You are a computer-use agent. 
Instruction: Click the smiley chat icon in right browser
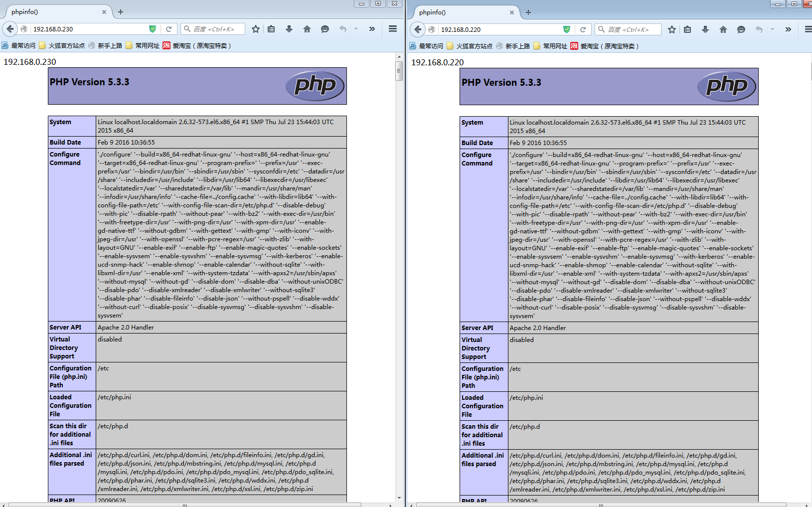coord(741,29)
